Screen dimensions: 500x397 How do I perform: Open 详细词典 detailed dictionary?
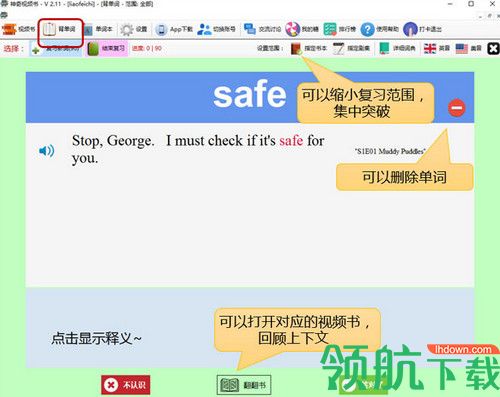[397, 49]
